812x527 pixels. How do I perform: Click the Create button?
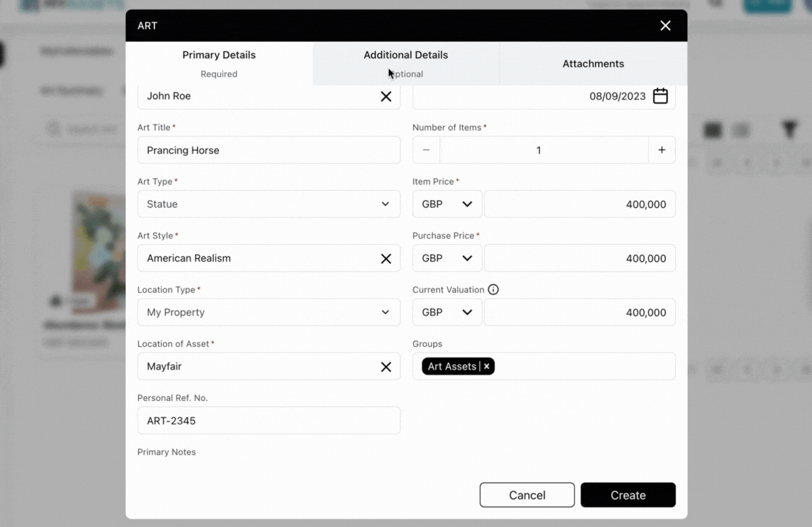[x=628, y=495]
